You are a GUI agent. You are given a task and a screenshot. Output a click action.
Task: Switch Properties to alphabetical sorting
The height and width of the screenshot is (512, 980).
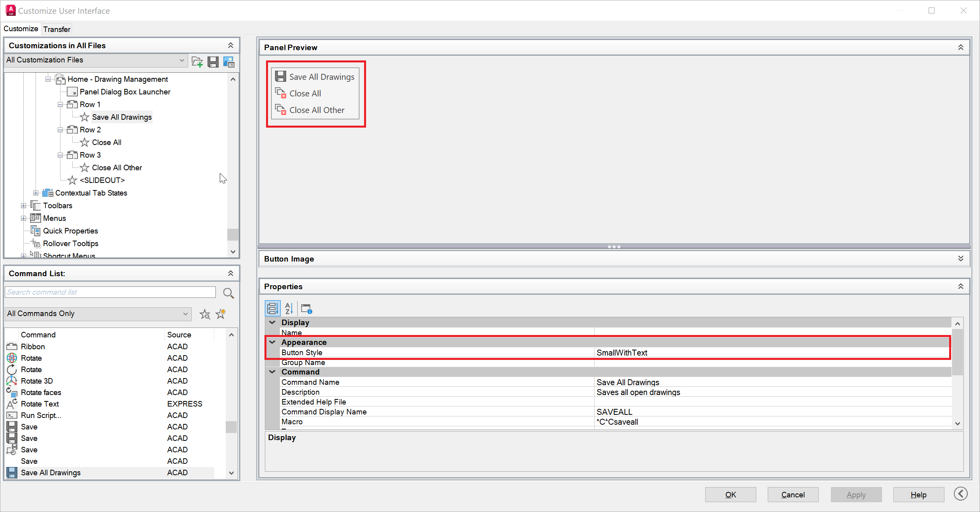coord(289,308)
